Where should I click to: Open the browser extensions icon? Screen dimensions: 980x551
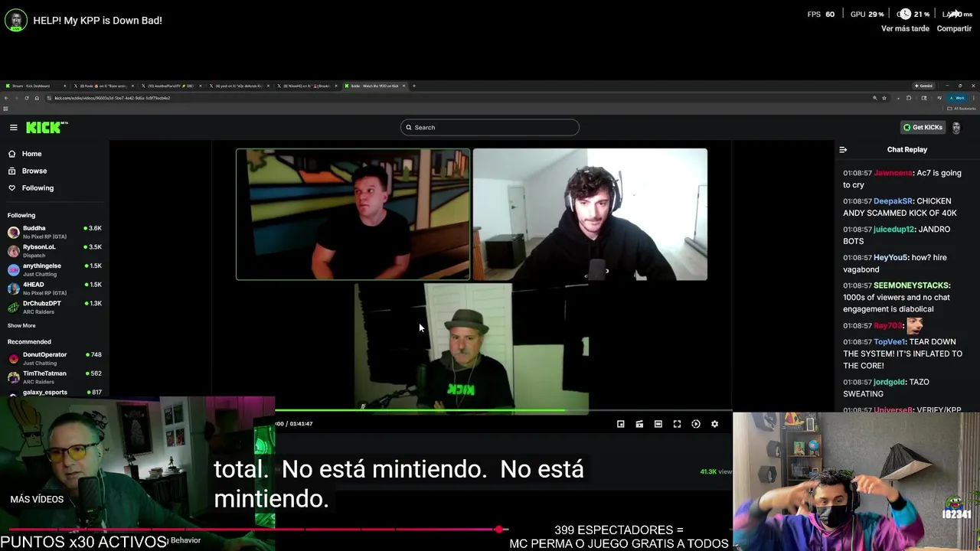tap(909, 98)
